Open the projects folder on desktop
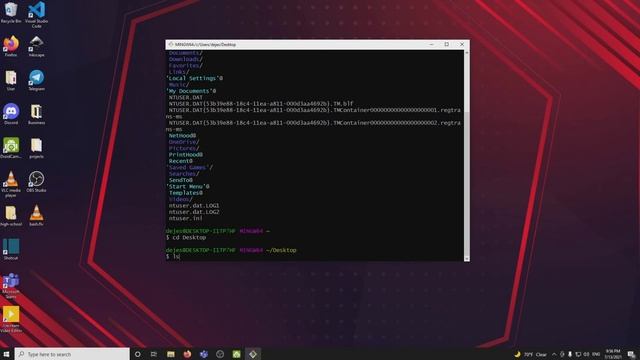 click(x=36, y=148)
